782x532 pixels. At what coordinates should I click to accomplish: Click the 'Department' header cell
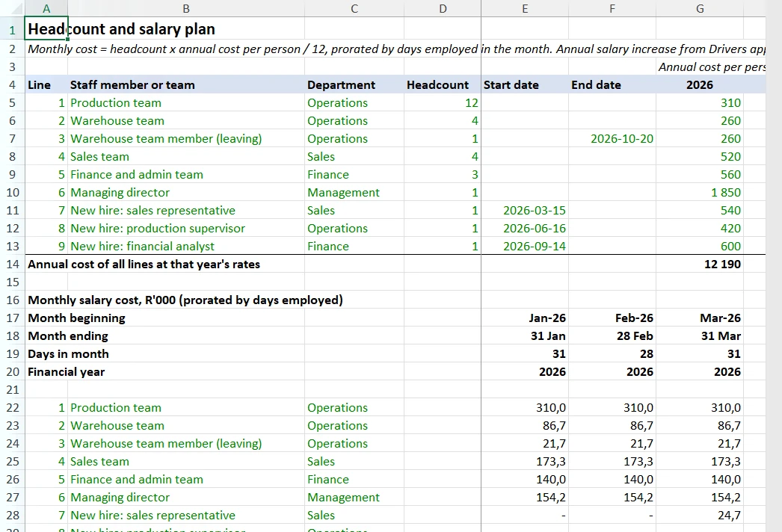point(354,84)
